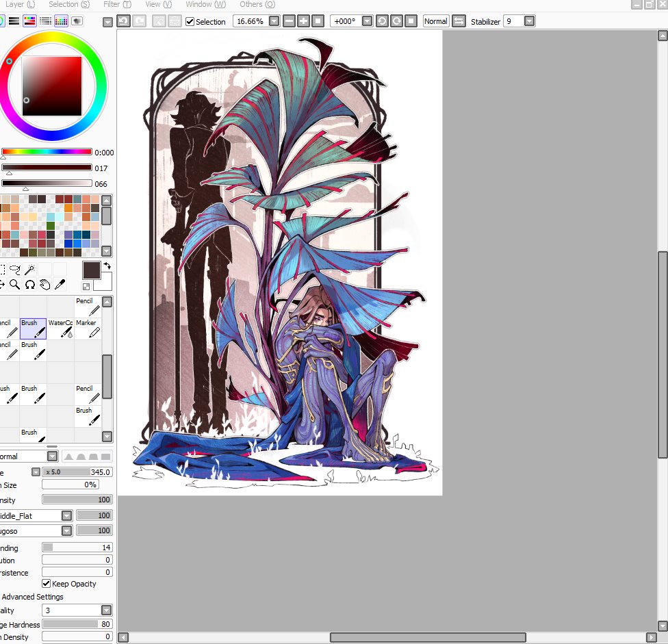This screenshot has width=668, height=644.
Task: Uncheck Keep Opacity checkbox
Action: click(x=46, y=584)
